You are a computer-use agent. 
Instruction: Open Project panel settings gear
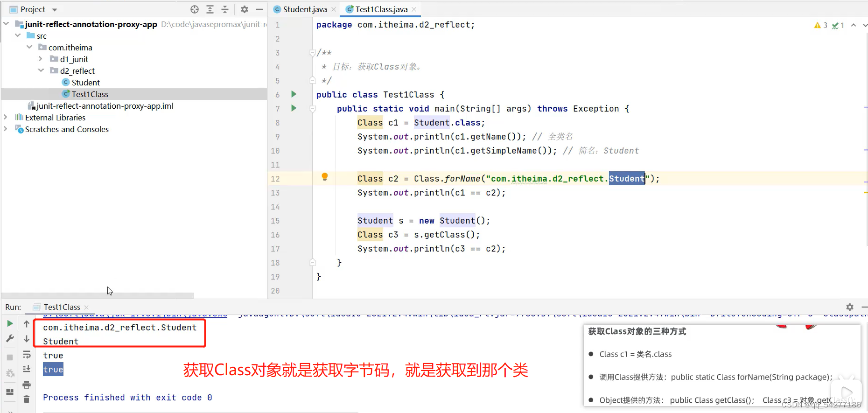coord(245,9)
